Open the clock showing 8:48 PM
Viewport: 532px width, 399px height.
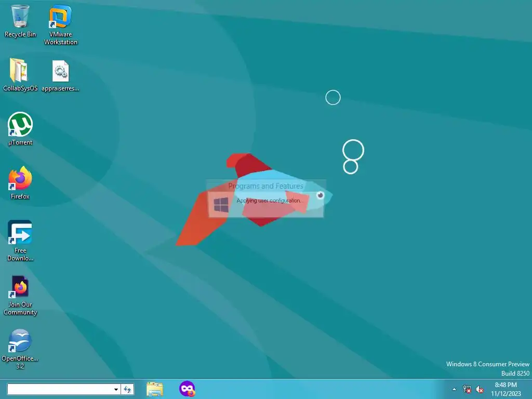coord(506,389)
